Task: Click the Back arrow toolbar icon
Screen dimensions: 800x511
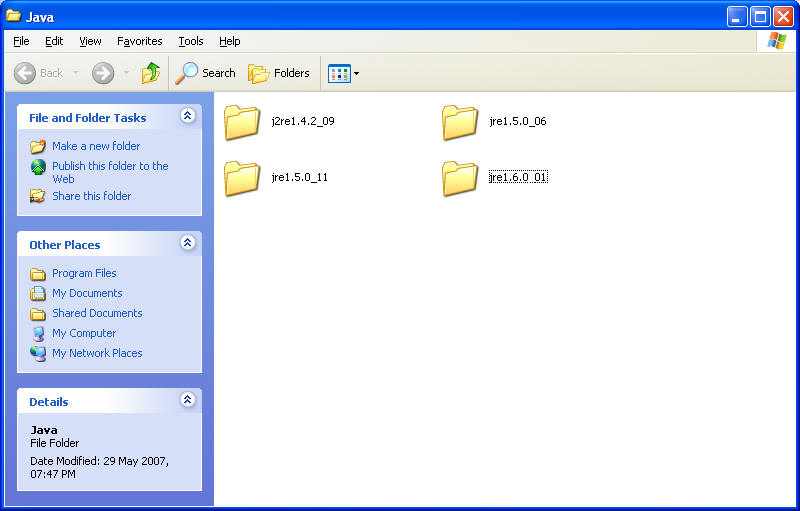Action: 24,73
